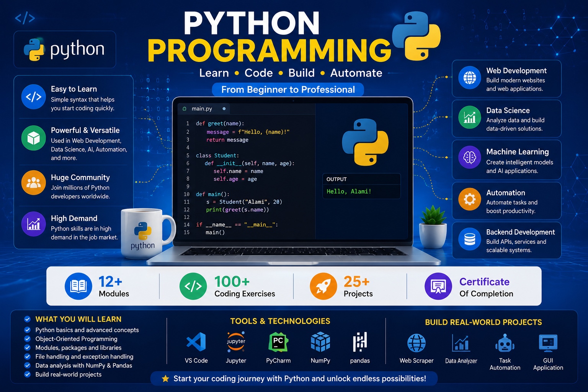Click the High Demand chart icon
This screenshot has width=588, height=392.
point(34,224)
